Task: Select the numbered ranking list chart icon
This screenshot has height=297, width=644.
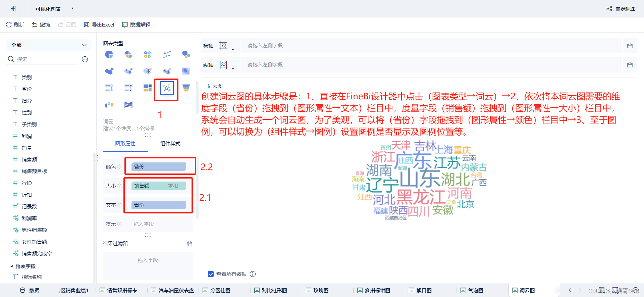Action: click(109, 88)
